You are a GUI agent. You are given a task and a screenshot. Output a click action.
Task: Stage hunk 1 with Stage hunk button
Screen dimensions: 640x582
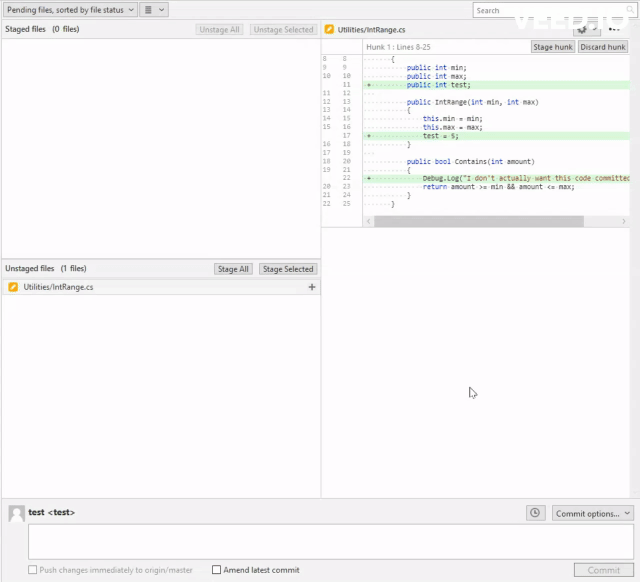tap(553, 47)
